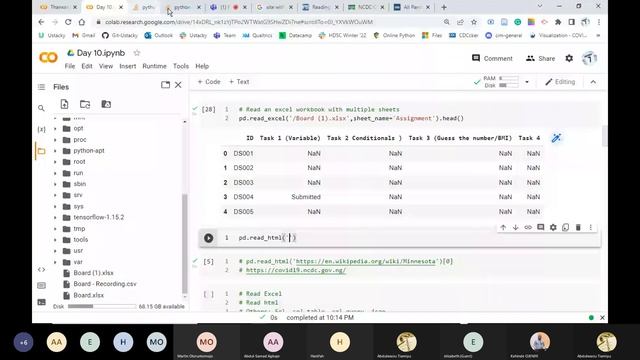Open the cell editor settings gear
This screenshot has width=640, height=360.
tap(553, 227)
